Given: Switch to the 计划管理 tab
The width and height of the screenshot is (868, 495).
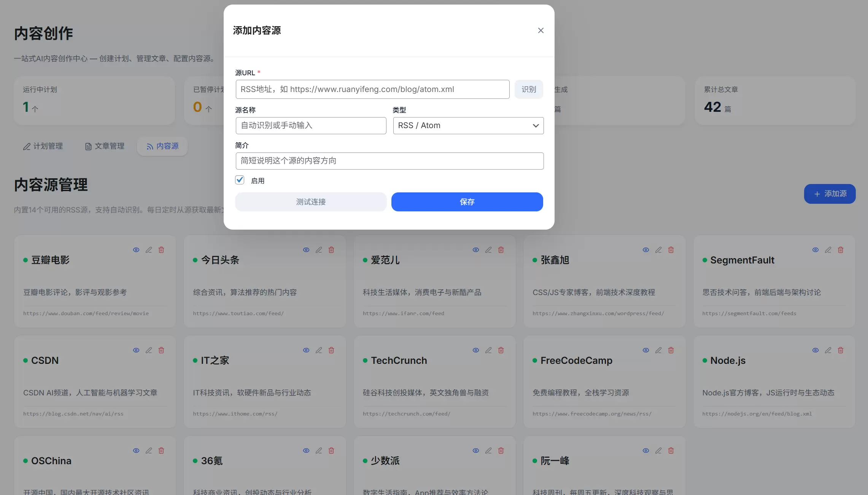Looking at the screenshot, I should (43, 146).
